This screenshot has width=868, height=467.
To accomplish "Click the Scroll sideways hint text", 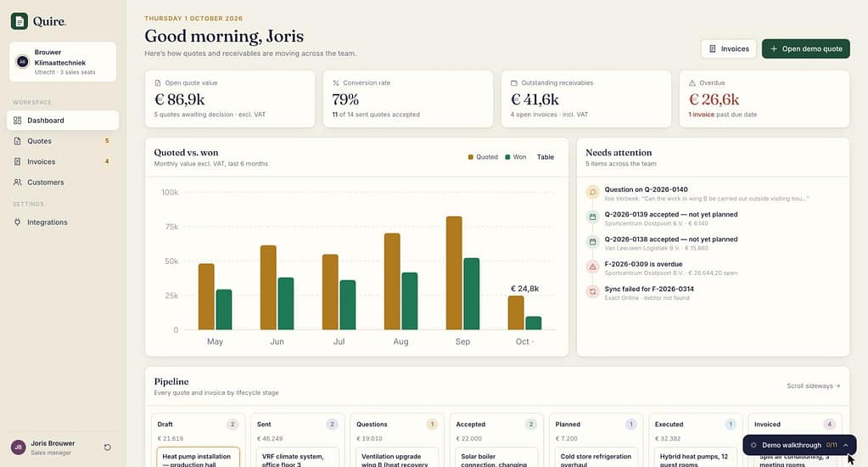I will coord(813,385).
